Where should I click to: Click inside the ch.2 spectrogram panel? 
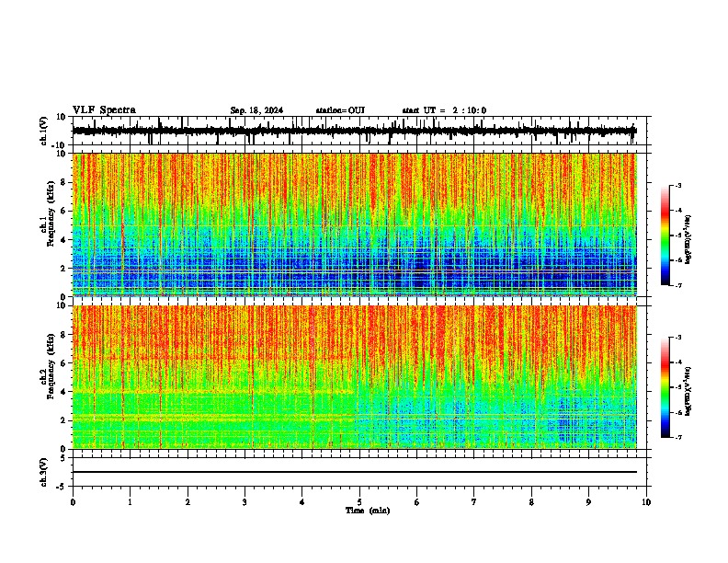[x=354, y=377]
